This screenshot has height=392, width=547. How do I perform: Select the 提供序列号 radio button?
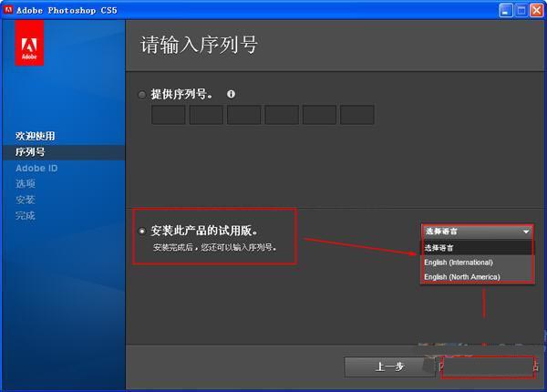coord(142,95)
